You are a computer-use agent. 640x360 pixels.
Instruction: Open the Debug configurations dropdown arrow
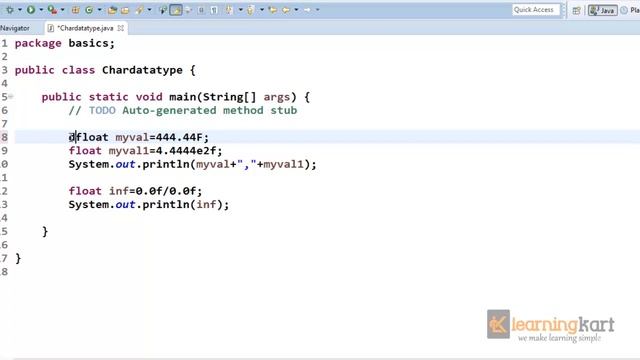pos(20,9)
